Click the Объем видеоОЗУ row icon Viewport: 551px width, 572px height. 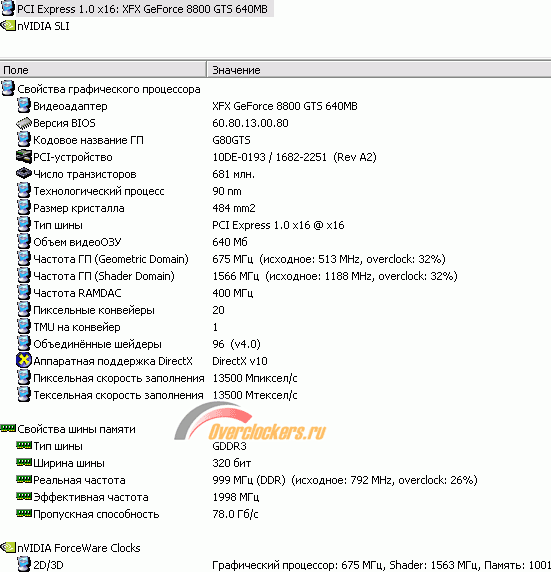pos(24,241)
